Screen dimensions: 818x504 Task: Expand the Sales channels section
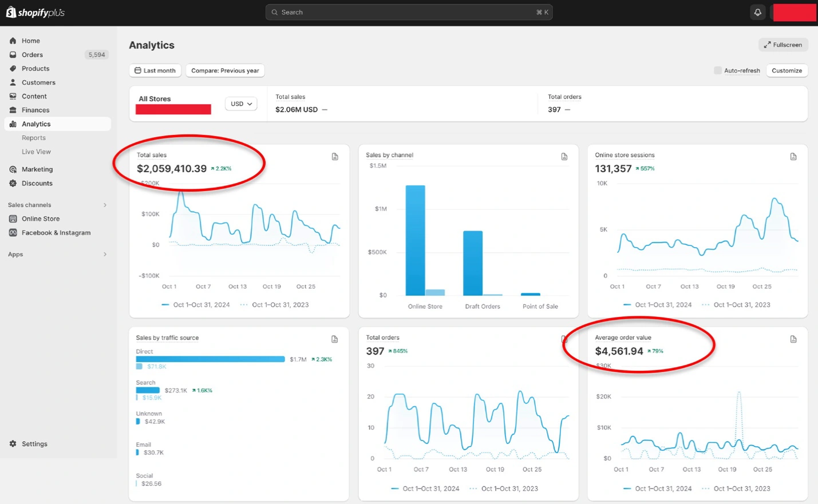(105, 205)
